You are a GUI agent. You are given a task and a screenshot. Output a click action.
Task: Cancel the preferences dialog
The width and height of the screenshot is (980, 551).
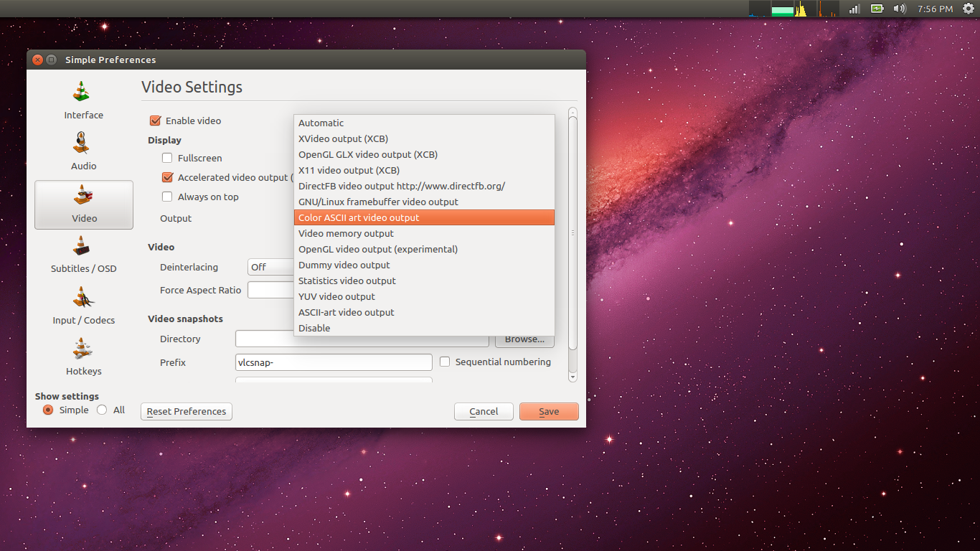coord(484,411)
